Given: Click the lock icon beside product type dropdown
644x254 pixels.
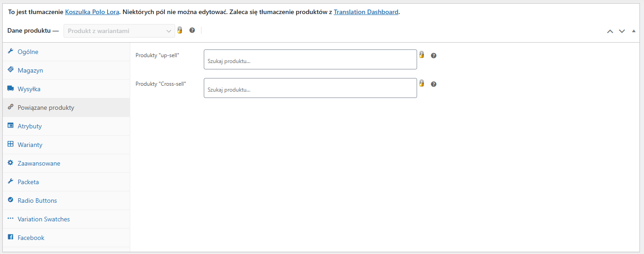Looking at the screenshot, I should pyautogui.click(x=179, y=30).
